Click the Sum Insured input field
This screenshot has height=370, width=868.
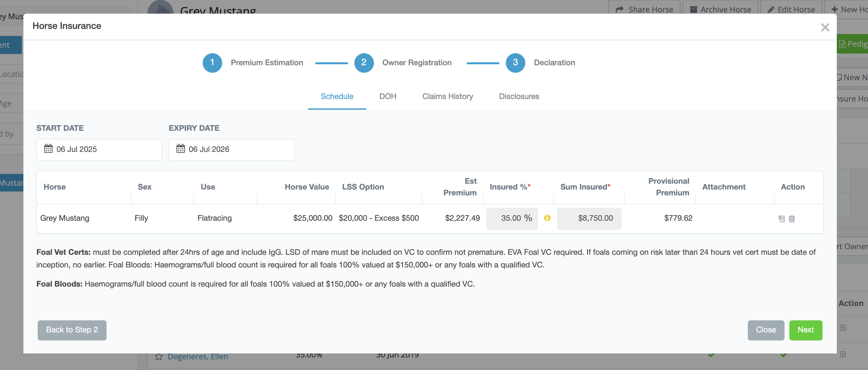point(589,218)
